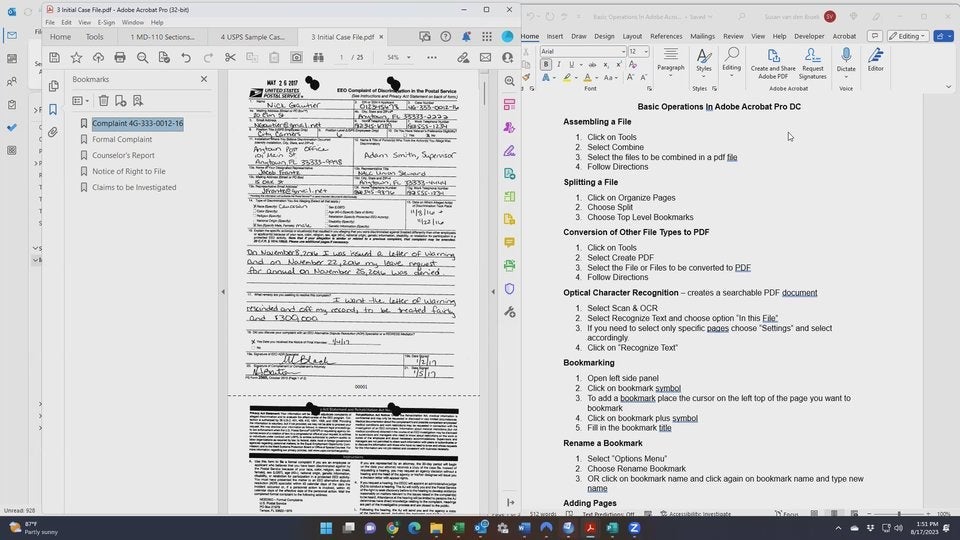The height and width of the screenshot is (540, 960).
Task: Open the Editor in Word's ribbon
Action: [x=876, y=60]
